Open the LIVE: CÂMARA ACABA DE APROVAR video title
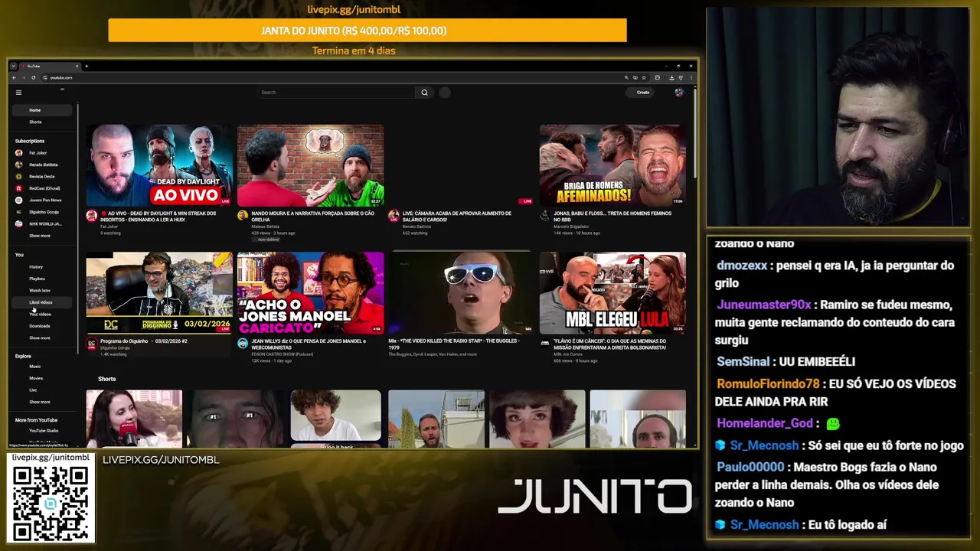The image size is (980, 551). (457, 216)
